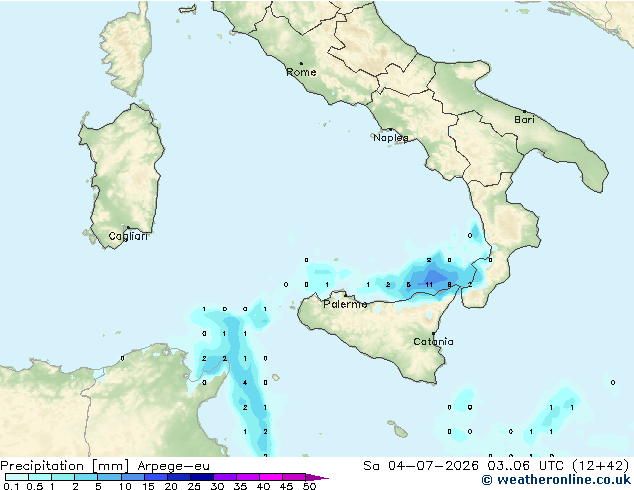Select the 0.5–1 mm legend swatch

[x=40, y=477]
